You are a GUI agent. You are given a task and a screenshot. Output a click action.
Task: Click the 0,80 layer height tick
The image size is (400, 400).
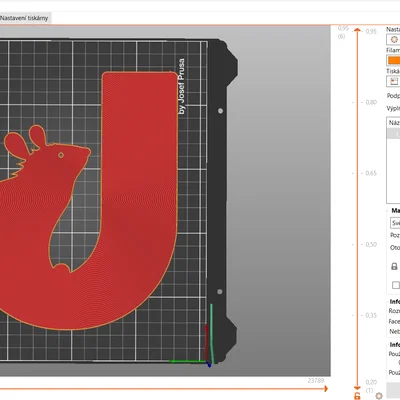pyautogui.click(x=371, y=102)
